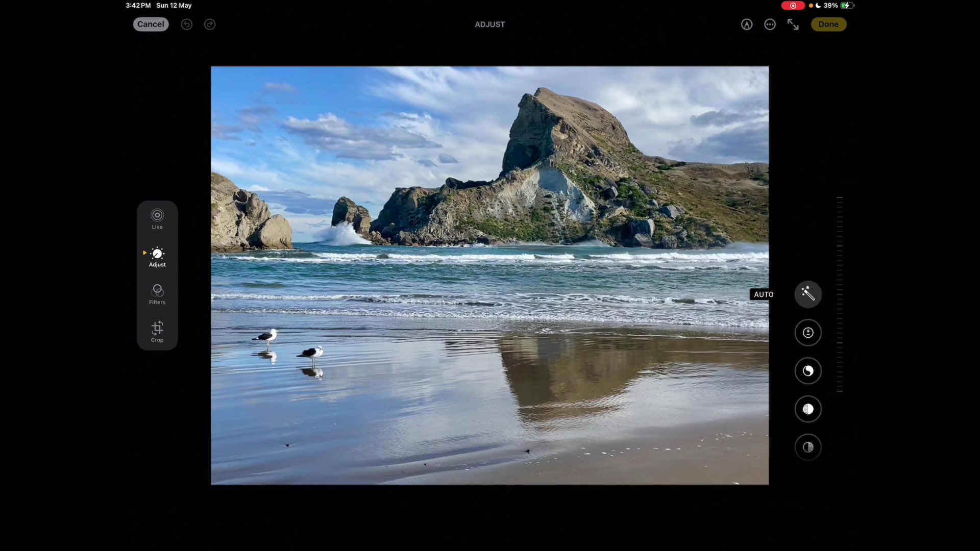The height and width of the screenshot is (551, 980).
Task: Select the Adjust tab
Action: (157, 257)
